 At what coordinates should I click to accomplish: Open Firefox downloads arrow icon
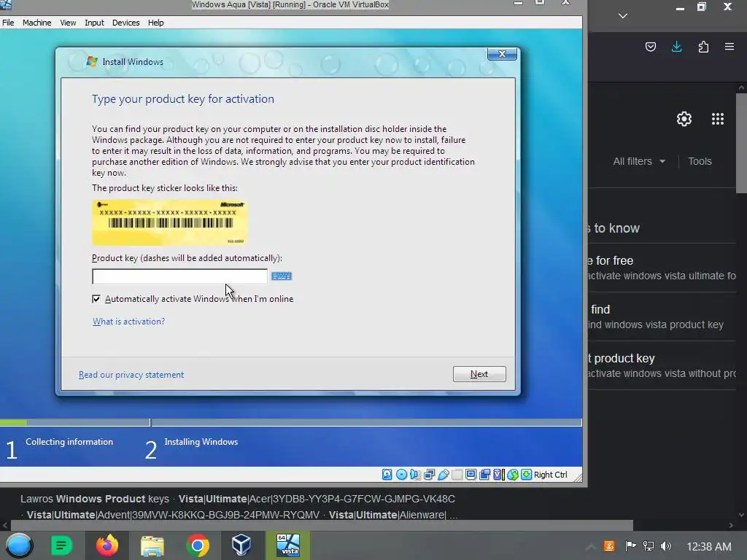pos(676,47)
